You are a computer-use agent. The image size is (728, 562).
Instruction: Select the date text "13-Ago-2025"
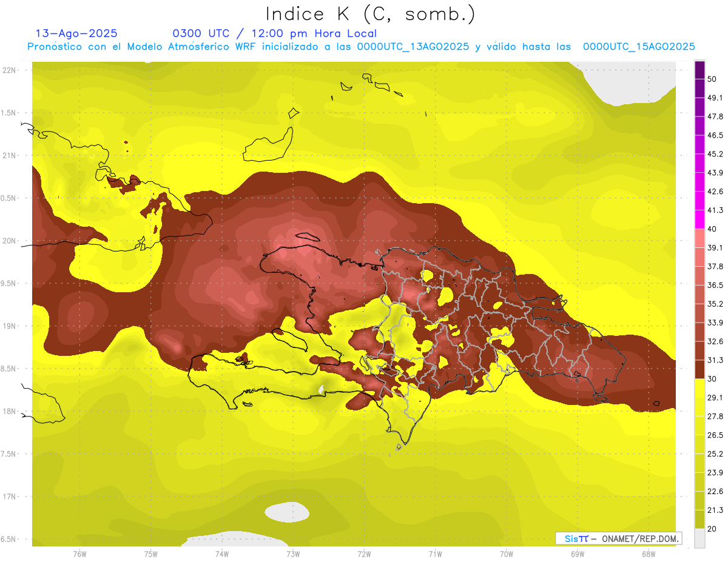(x=76, y=33)
